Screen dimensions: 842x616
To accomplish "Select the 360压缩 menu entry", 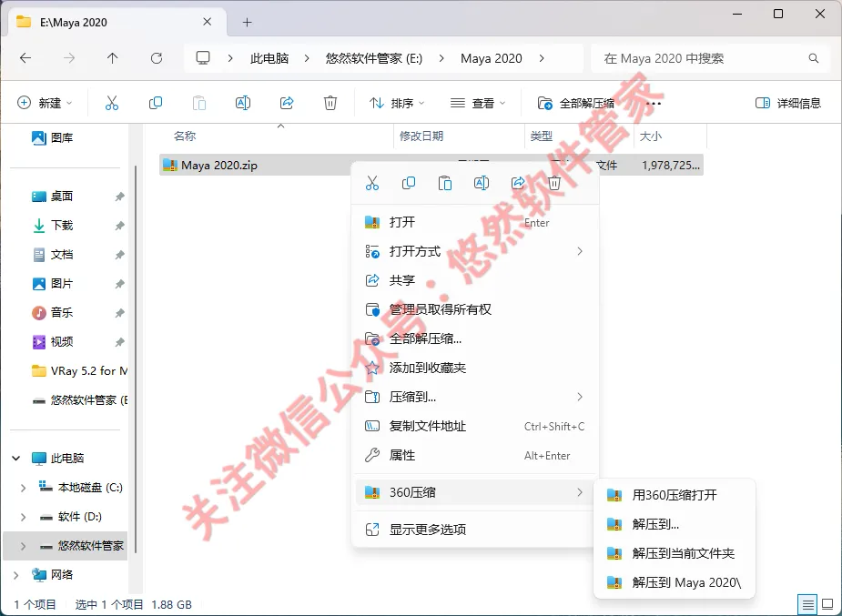I will [474, 492].
